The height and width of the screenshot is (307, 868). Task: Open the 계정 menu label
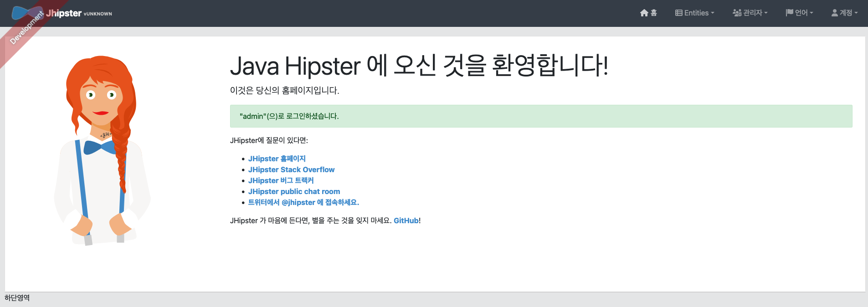click(x=846, y=13)
